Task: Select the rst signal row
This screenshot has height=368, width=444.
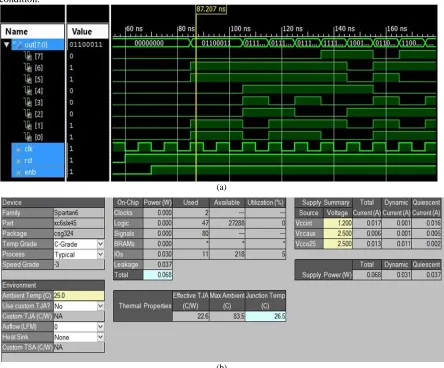Action: [38, 160]
